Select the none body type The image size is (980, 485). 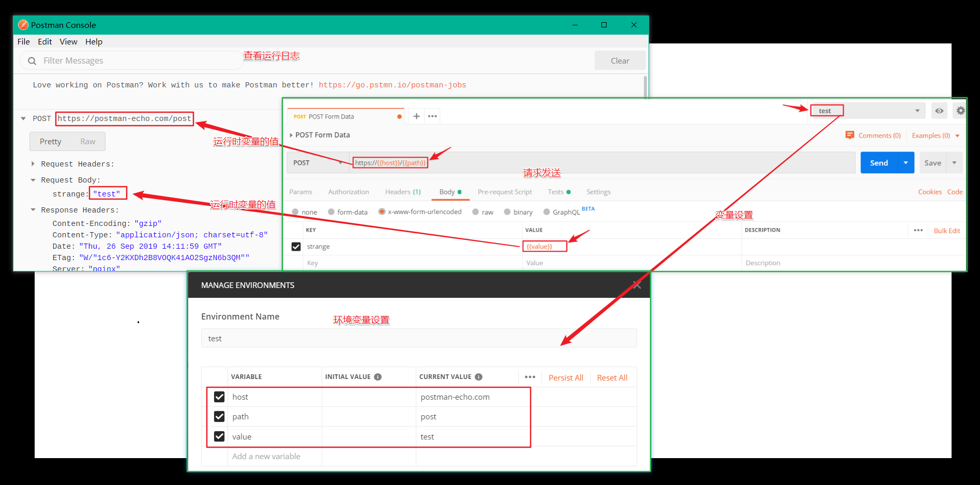295,212
